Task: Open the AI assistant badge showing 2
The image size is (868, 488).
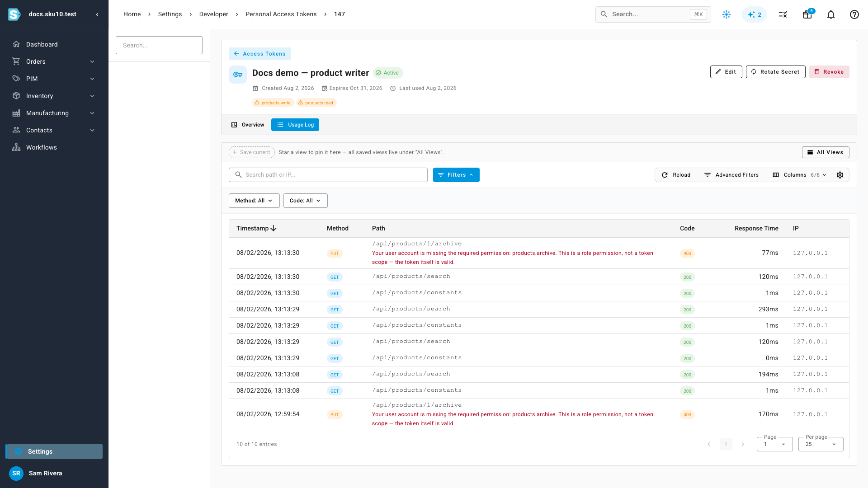Action: 755,14
